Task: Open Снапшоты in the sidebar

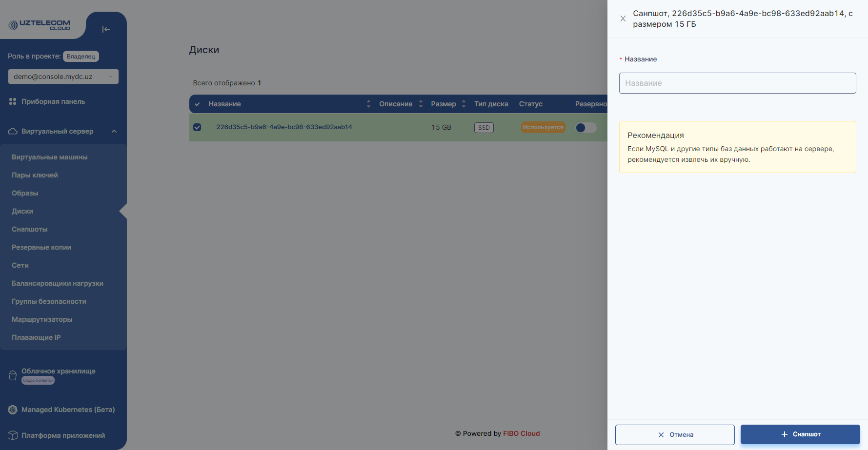Action: pos(30,229)
